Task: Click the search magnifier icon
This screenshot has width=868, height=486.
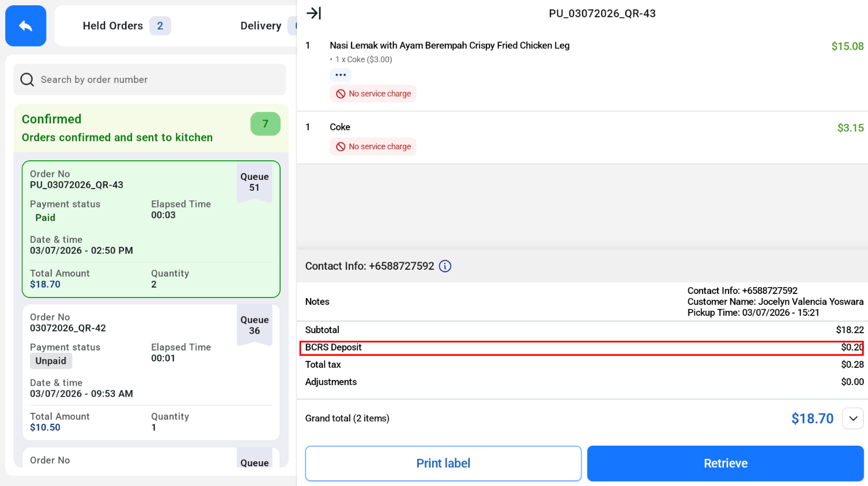Action: tap(27, 80)
